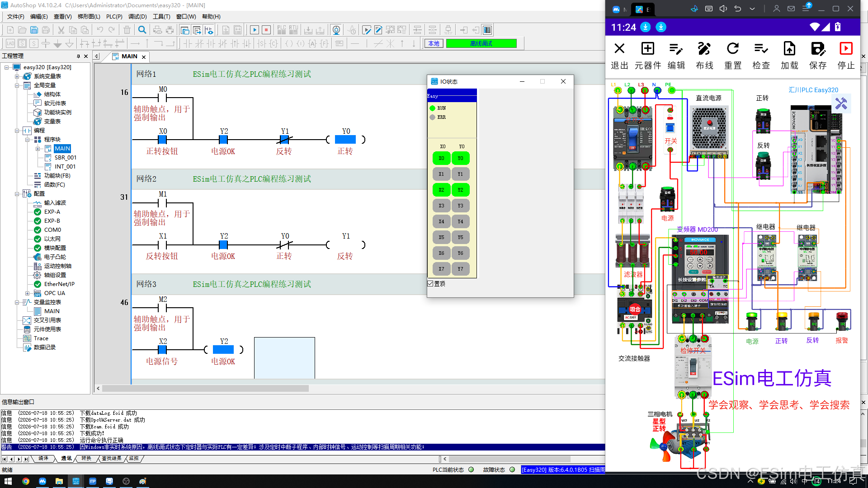868x488 pixels.
Task: Collapse the 编程 tree node
Action: coord(17,131)
